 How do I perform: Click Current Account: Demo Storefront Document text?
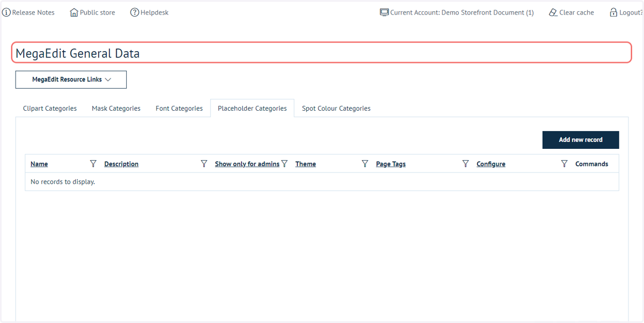462,12
